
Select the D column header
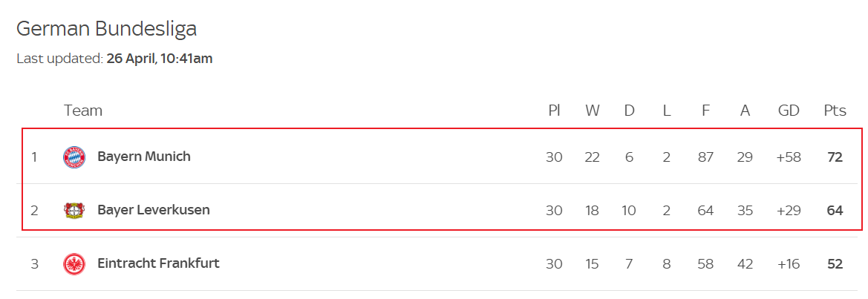(630, 111)
